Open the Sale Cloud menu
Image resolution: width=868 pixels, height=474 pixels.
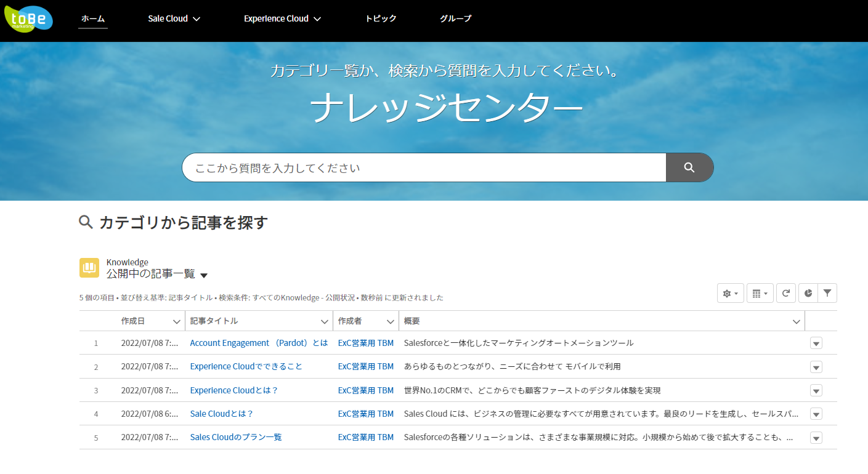[x=174, y=18]
